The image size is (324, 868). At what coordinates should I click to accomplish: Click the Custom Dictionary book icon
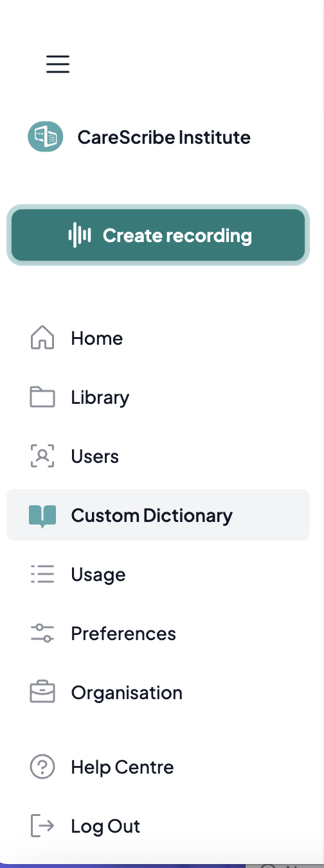[42, 516]
